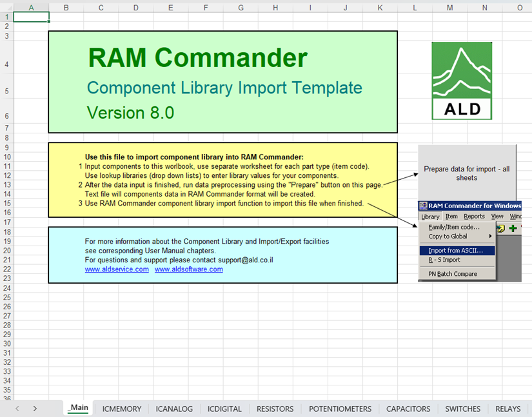The height and width of the screenshot is (417, 532).
Task: Select row 25 header
Action: 6,297
